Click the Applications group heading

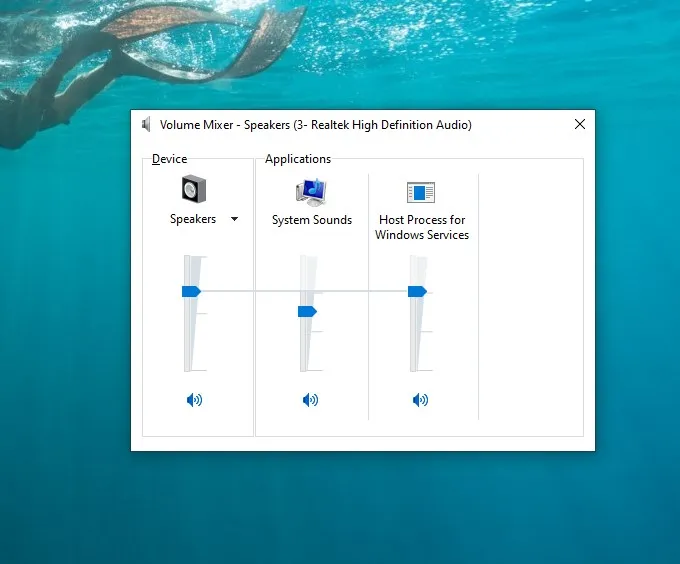298,159
